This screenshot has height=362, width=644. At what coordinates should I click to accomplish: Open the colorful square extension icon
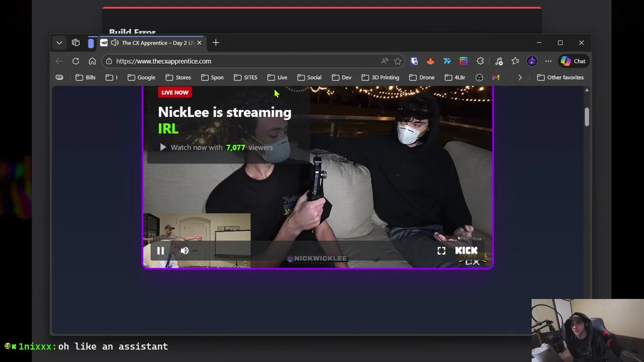(463, 61)
